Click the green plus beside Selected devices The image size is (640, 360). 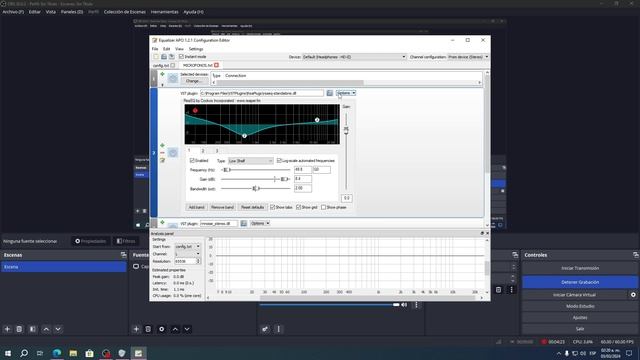pyautogui.click(x=162, y=74)
